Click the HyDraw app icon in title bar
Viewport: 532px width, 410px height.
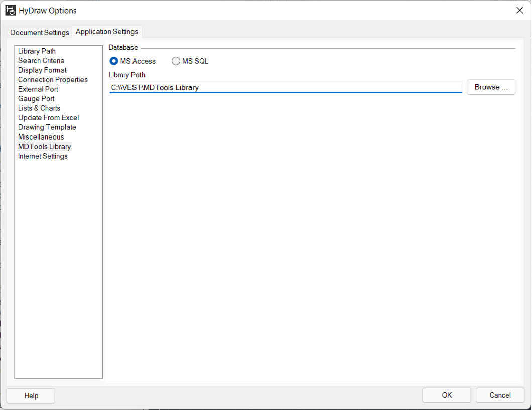[x=11, y=10]
